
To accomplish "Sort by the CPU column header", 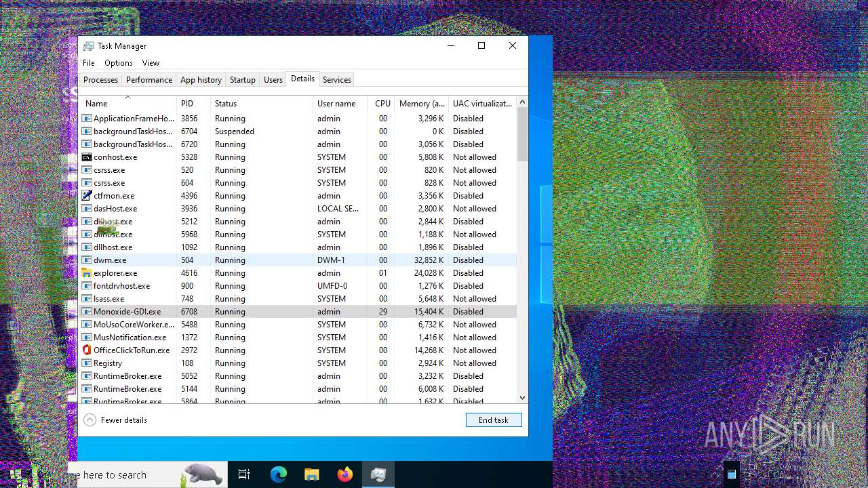I will pyautogui.click(x=381, y=104).
